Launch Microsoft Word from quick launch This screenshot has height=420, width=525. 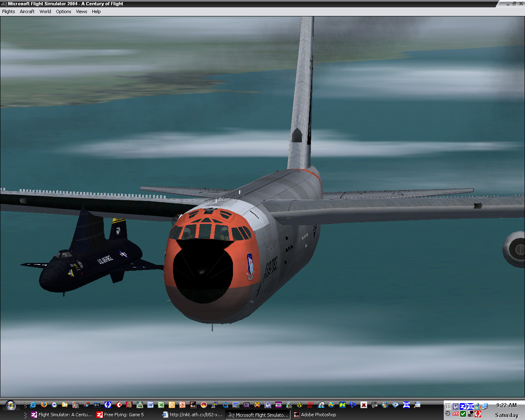coord(151,405)
